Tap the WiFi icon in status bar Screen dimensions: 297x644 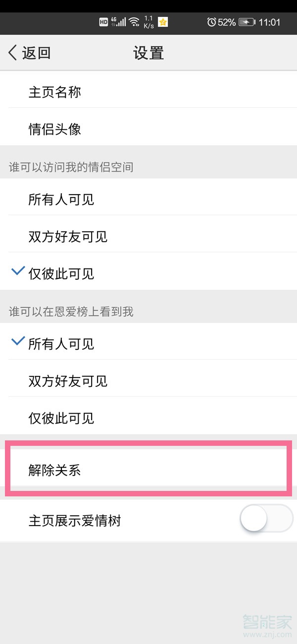pyautogui.click(x=134, y=22)
